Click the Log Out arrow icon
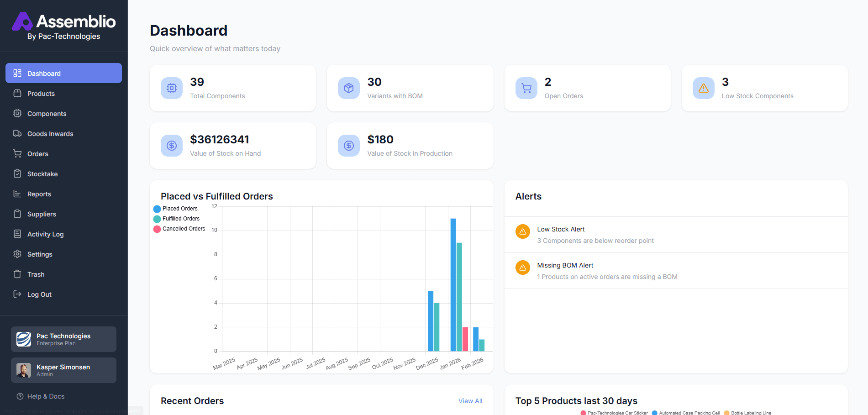868x415 pixels. tap(17, 294)
